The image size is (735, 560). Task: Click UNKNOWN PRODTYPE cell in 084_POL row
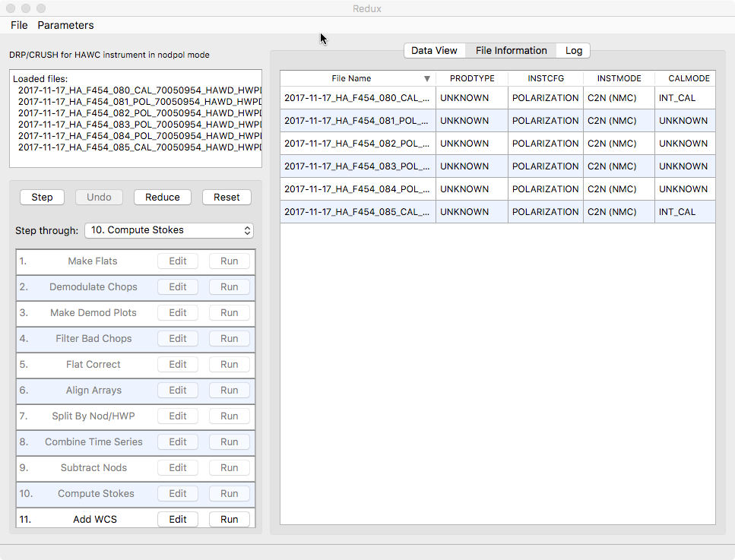(472, 189)
